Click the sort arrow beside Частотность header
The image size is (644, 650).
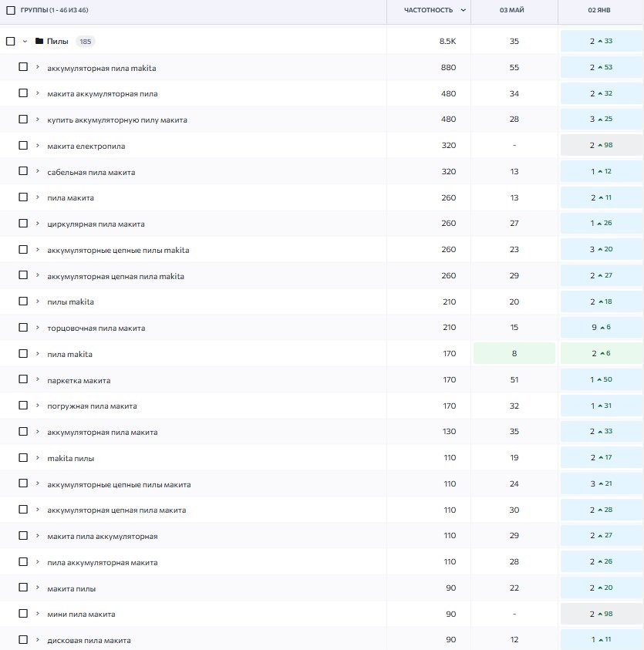463,11
